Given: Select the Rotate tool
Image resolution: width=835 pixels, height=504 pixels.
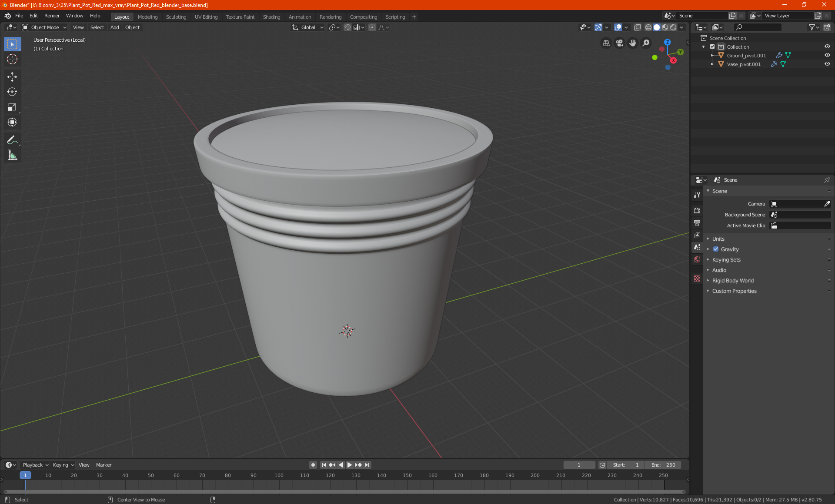Looking at the screenshot, I should click(12, 92).
